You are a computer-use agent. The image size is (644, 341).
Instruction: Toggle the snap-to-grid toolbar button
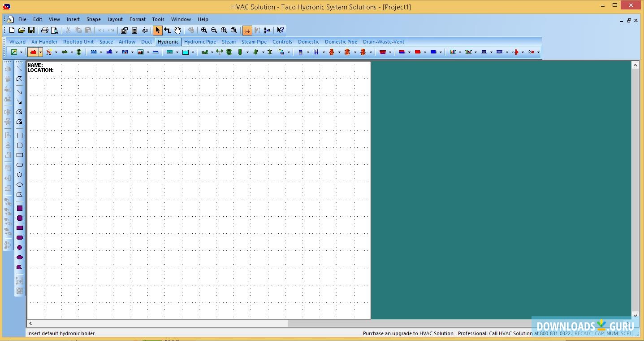[247, 30]
